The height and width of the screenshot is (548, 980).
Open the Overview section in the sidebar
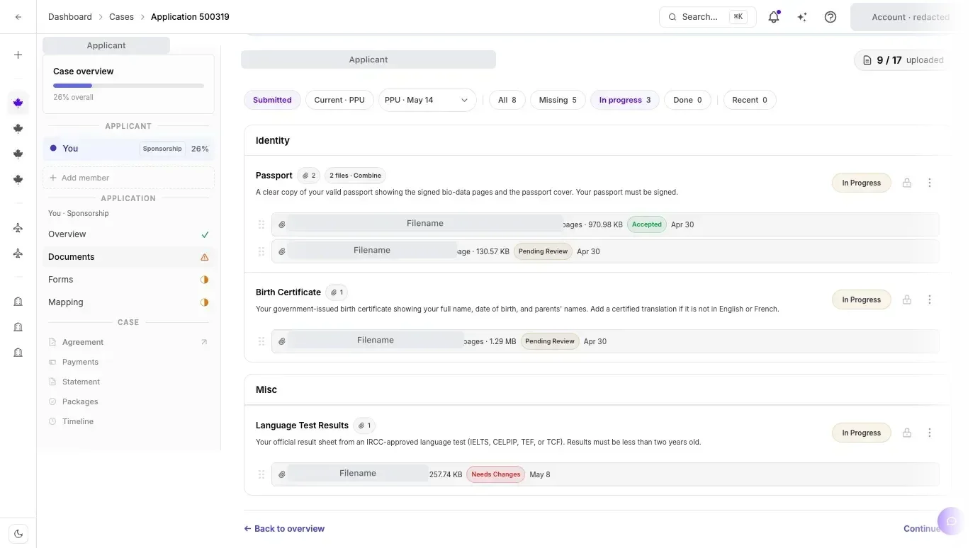pyautogui.click(x=128, y=234)
